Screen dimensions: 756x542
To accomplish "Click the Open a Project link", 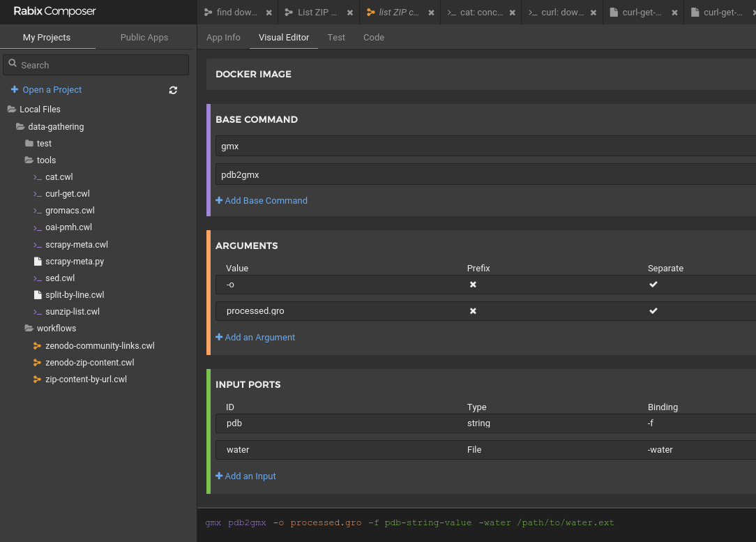I will 52,90.
